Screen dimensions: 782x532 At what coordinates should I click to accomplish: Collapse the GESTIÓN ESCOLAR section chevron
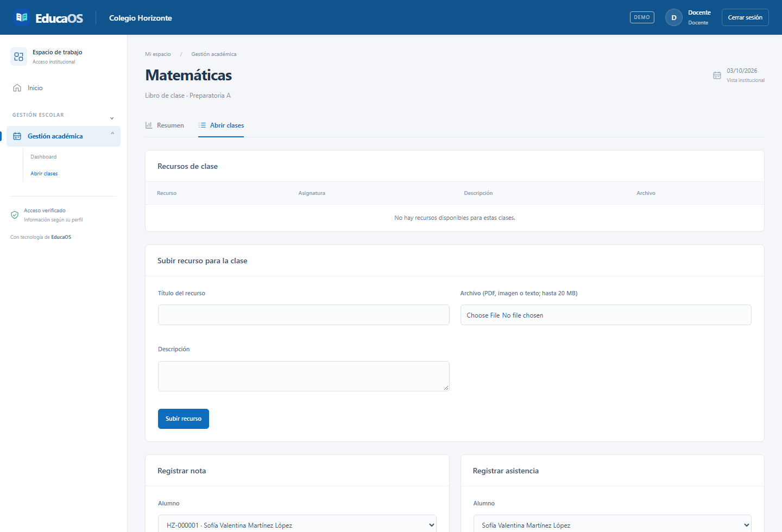[x=112, y=118]
